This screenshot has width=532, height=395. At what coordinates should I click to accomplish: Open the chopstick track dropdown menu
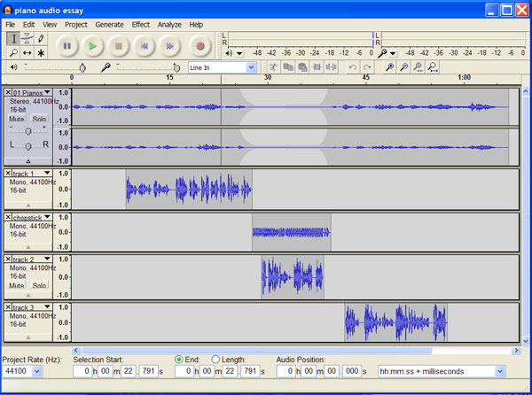(x=47, y=217)
